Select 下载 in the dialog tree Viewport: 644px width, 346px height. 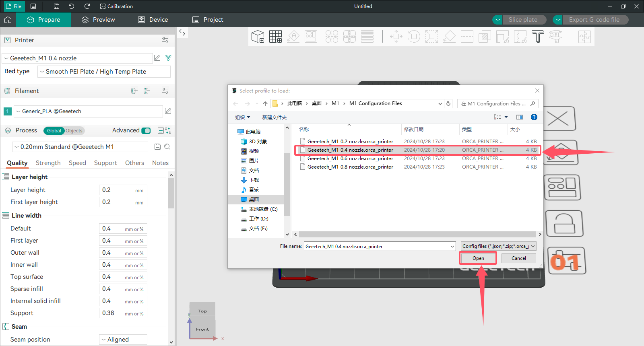tap(254, 180)
